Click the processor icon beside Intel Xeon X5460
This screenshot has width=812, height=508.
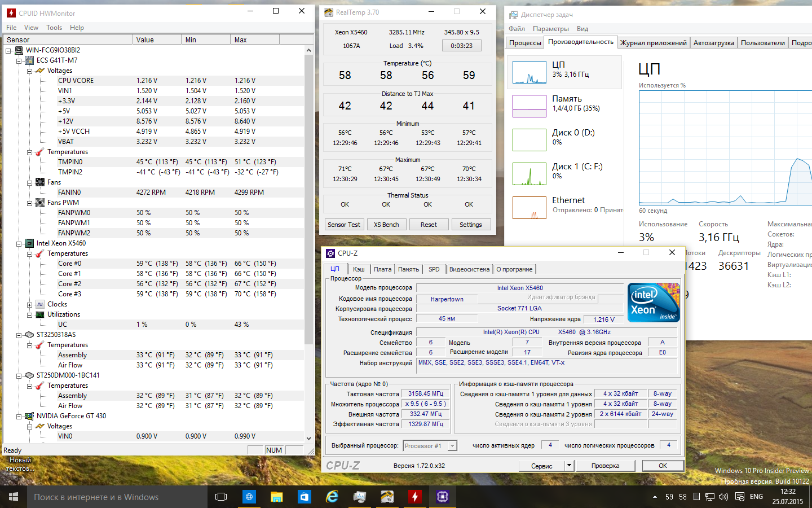29,243
